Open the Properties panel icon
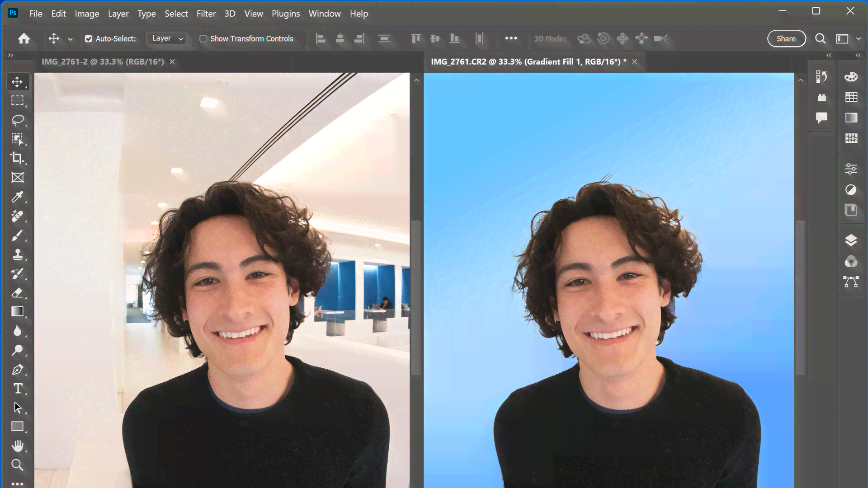 [x=851, y=169]
